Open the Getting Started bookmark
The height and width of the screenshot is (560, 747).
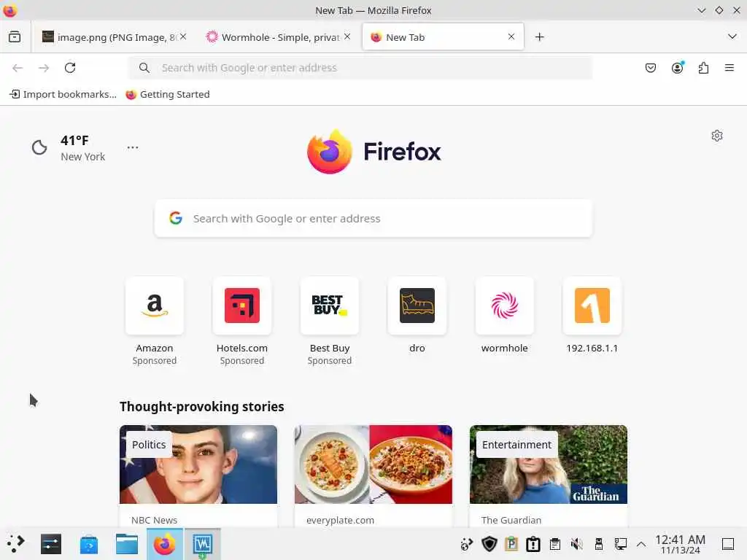[x=168, y=94]
